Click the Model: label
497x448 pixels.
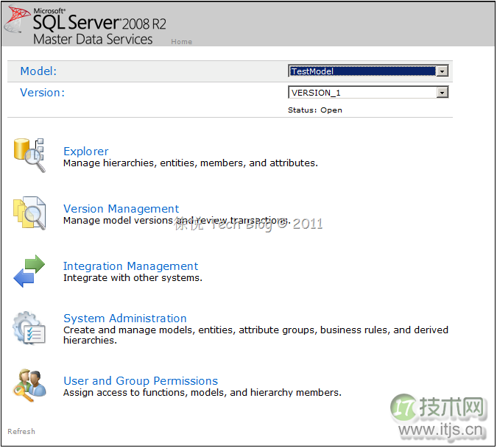click(x=38, y=71)
